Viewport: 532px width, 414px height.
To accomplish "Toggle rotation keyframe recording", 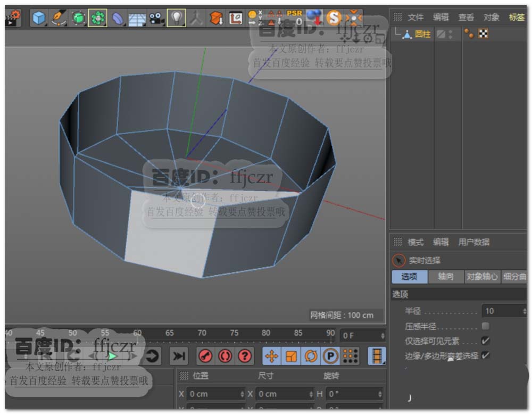I will click(311, 356).
